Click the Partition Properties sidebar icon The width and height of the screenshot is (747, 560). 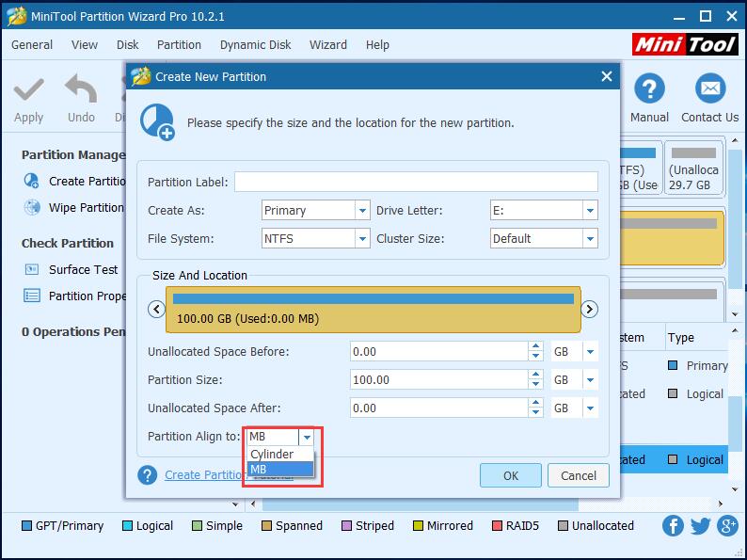[32, 296]
